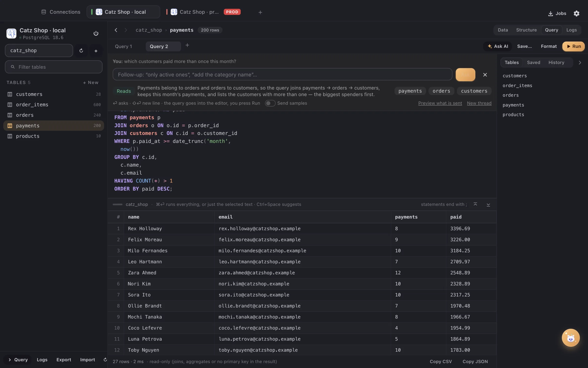This screenshot has height=368, width=588.
Task: Collapse results pane with up arrow
Action: pyautogui.click(x=475, y=204)
